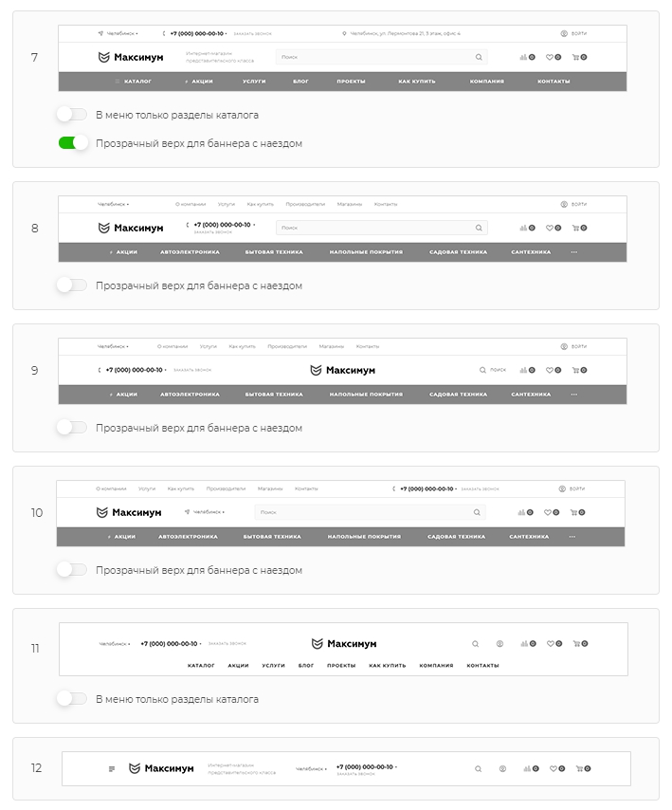This screenshot has width=672, height=810.
Task: Turn on transparent top toggle under variant 9
Action: coord(73,427)
